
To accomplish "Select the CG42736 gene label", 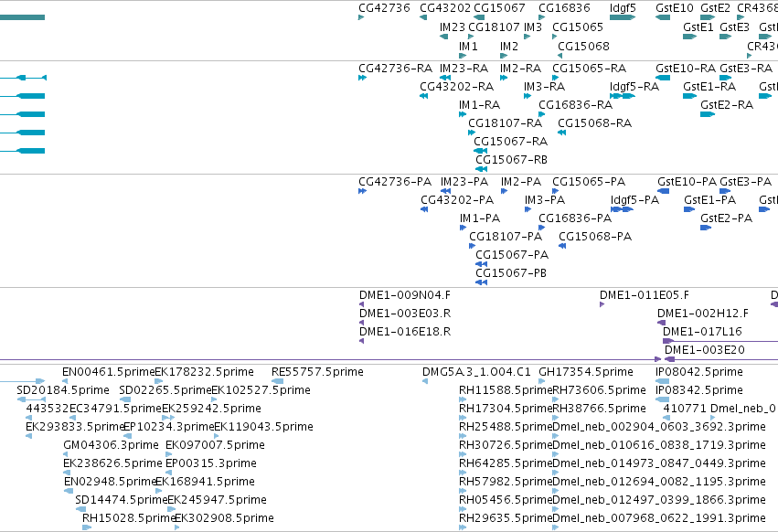I will pyautogui.click(x=384, y=8).
